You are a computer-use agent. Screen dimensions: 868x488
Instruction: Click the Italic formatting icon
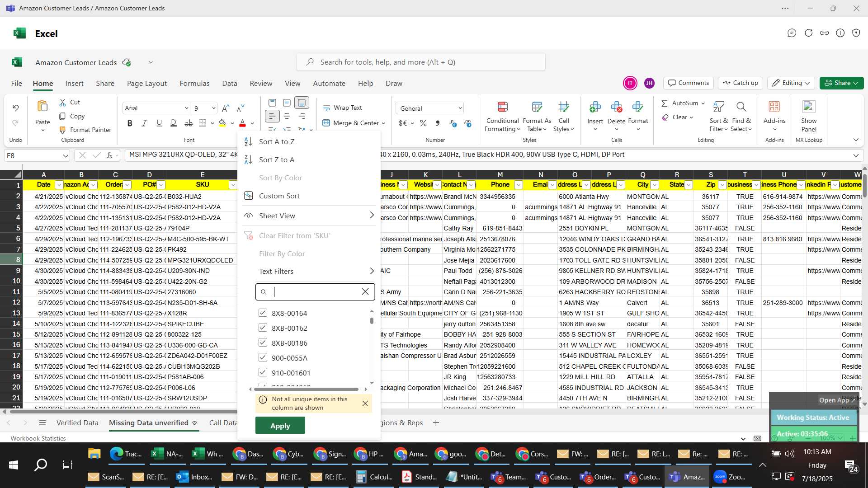pyautogui.click(x=144, y=123)
